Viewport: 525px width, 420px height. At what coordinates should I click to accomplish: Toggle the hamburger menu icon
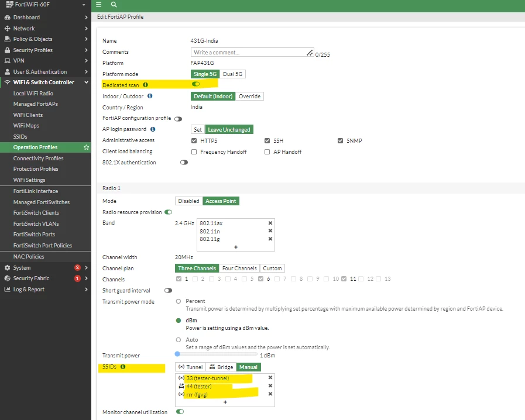(x=98, y=5)
